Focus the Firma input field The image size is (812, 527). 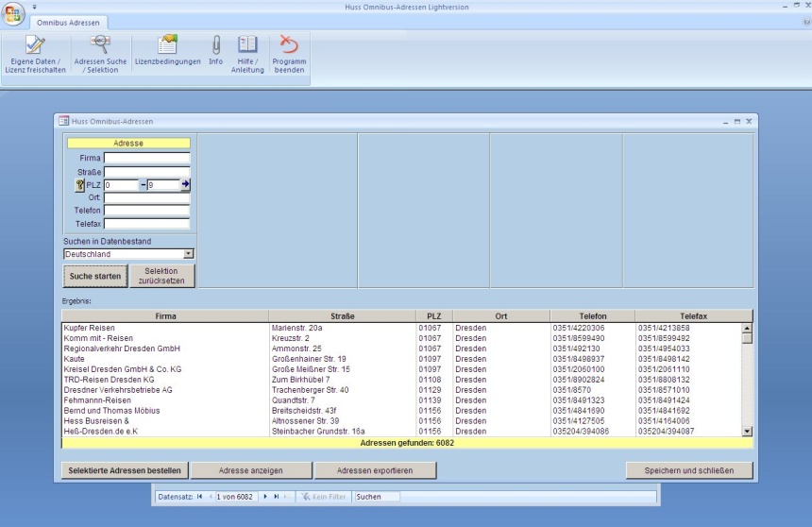pyautogui.click(x=147, y=158)
